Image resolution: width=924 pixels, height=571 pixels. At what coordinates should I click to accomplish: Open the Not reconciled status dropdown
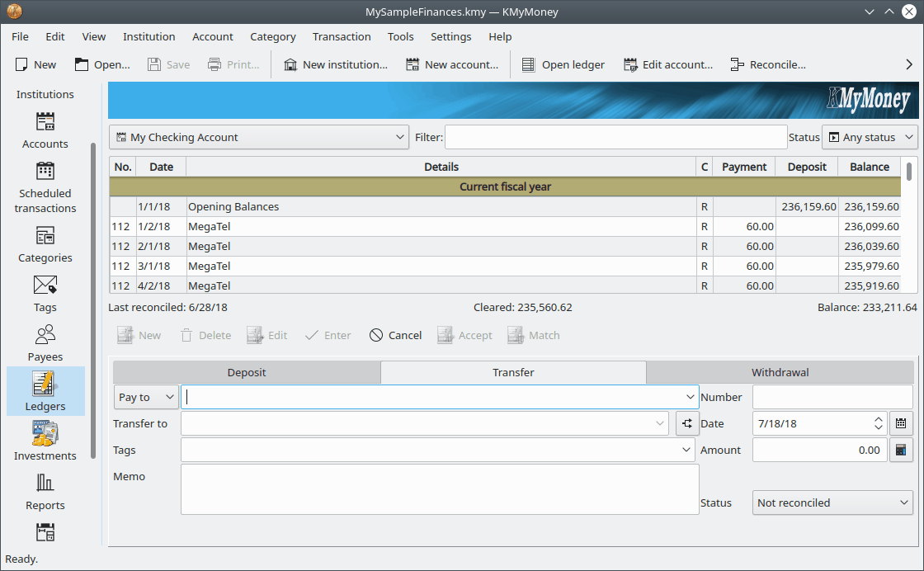tap(832, 503)
